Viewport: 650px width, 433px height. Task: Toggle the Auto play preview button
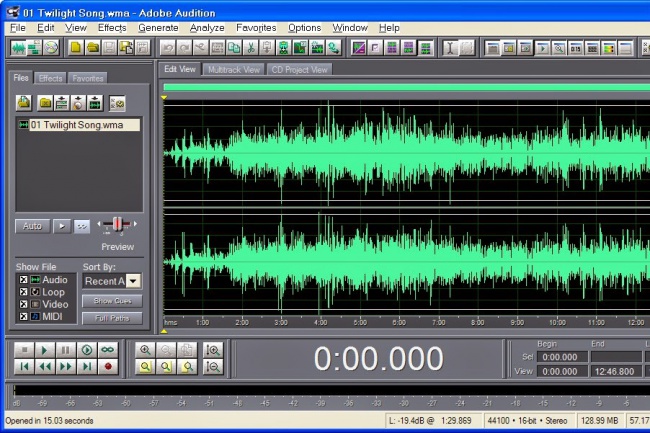(x=32, y=226)
